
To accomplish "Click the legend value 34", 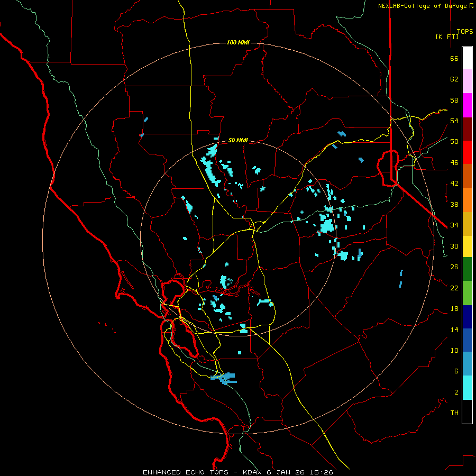I will 454,225.
